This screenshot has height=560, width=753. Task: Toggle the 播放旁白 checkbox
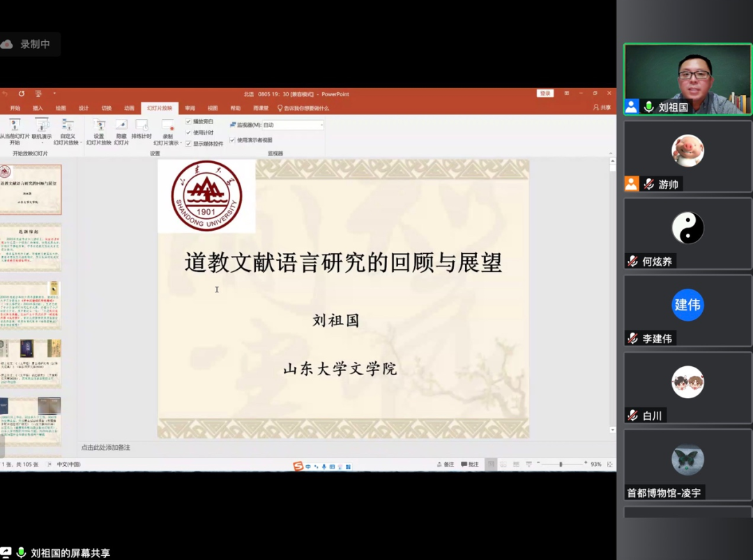188,121
